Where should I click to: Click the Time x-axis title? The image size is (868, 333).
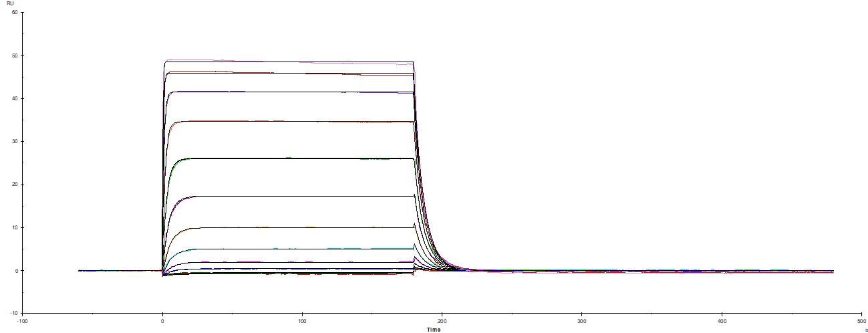click(x=434, y=329)
